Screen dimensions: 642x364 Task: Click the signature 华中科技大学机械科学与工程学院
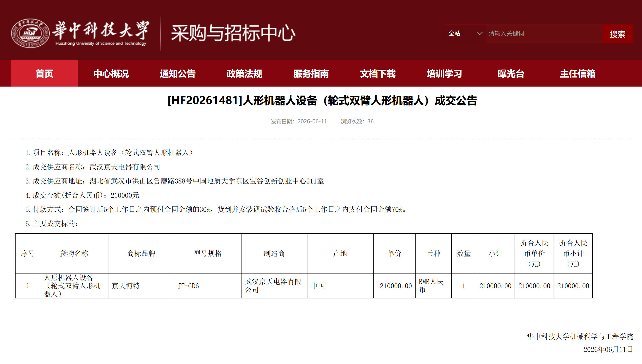[x=580, y=336]
